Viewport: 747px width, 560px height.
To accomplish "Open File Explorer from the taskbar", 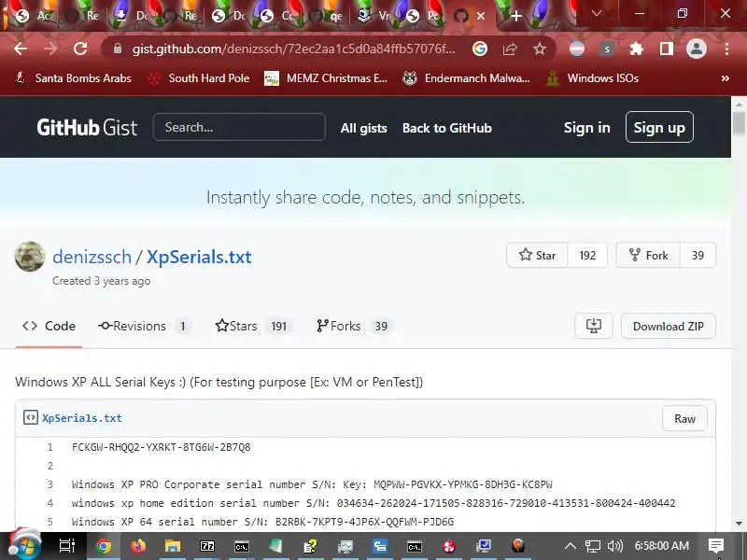I will point(173,546).
